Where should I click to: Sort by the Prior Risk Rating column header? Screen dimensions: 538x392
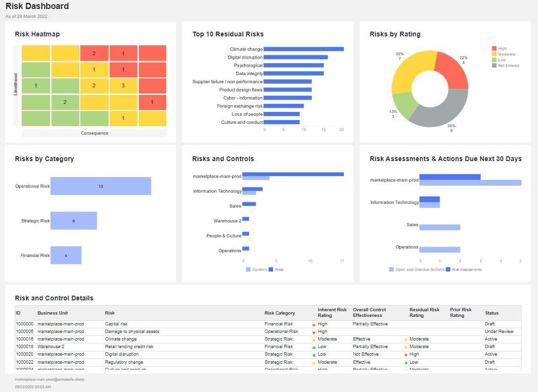[x=461, y=313]
